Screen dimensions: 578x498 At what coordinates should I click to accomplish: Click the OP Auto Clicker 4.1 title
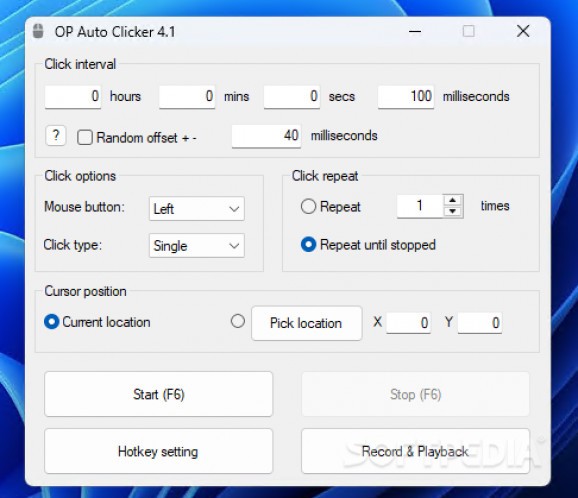click(x=115, y=32)
